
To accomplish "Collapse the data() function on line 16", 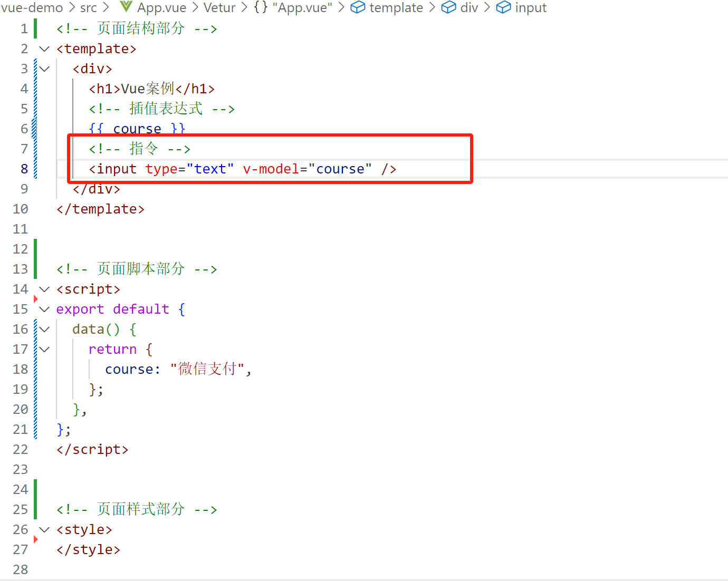I will click(x=44, y=330).
